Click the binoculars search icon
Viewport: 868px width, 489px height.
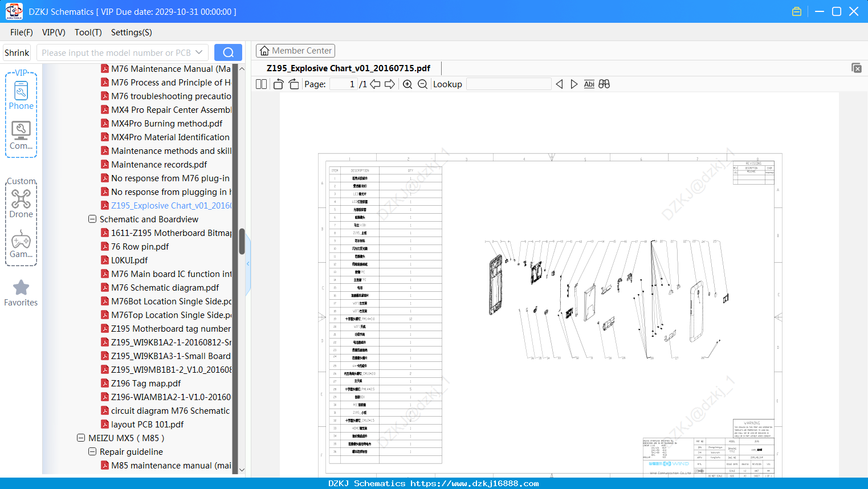(604, 84)
